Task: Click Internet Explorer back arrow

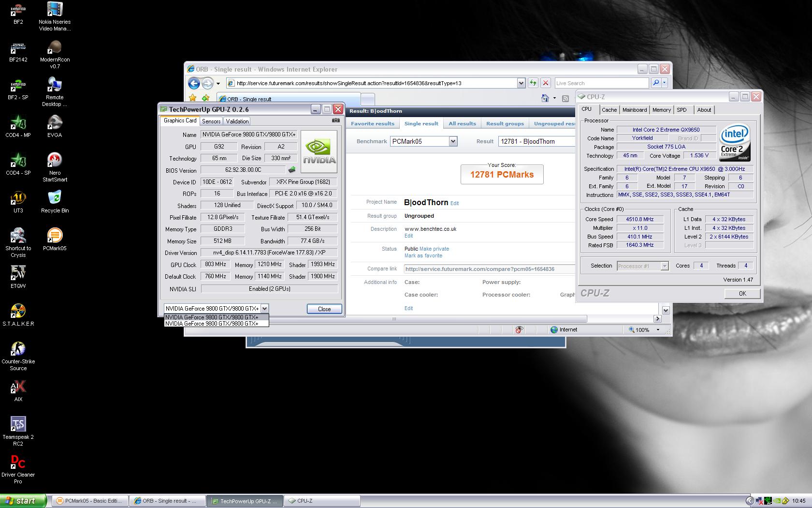Action: click(194, 83)
